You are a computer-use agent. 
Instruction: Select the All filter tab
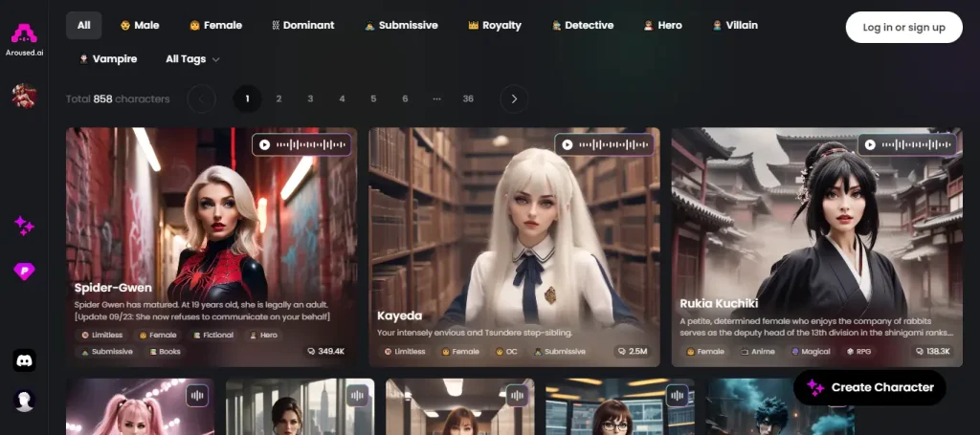click(x=84, y=26)
